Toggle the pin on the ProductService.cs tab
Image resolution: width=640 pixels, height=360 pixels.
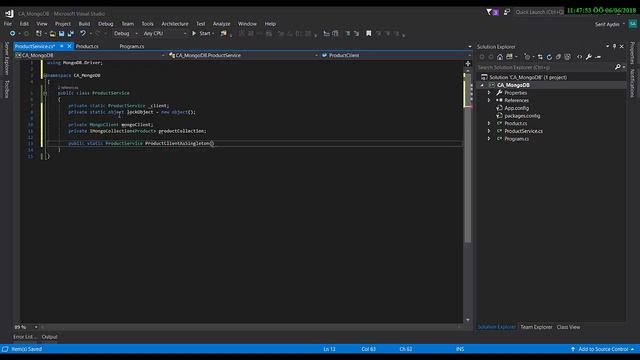click(x=62, y=46)
